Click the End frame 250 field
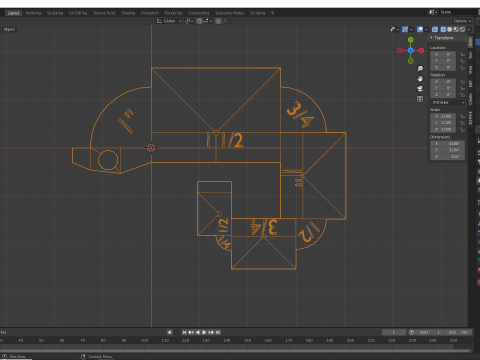 click(x=459, y=332)
